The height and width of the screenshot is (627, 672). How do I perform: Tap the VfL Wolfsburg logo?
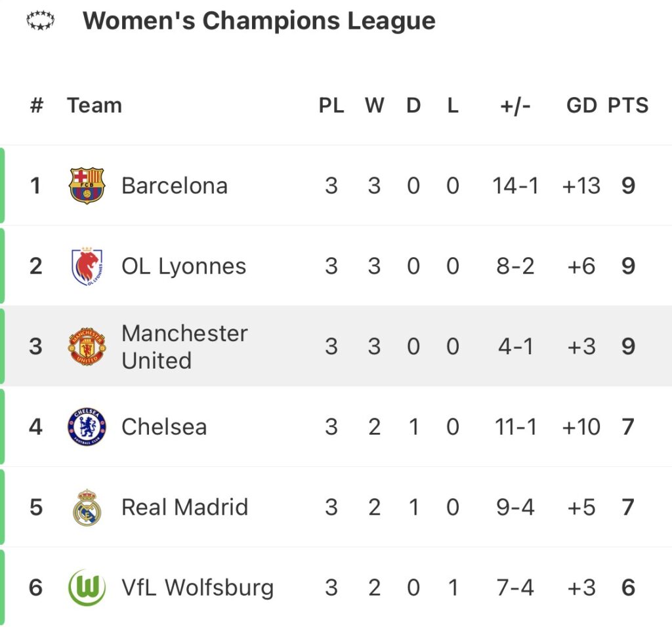pyautogui.click(x=87, y=588)
